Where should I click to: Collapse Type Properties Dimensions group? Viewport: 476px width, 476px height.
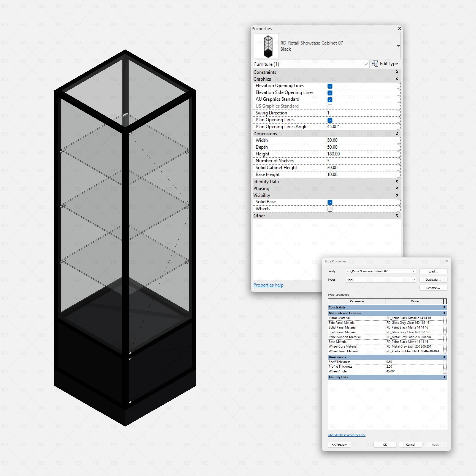(x=444, y=357)
